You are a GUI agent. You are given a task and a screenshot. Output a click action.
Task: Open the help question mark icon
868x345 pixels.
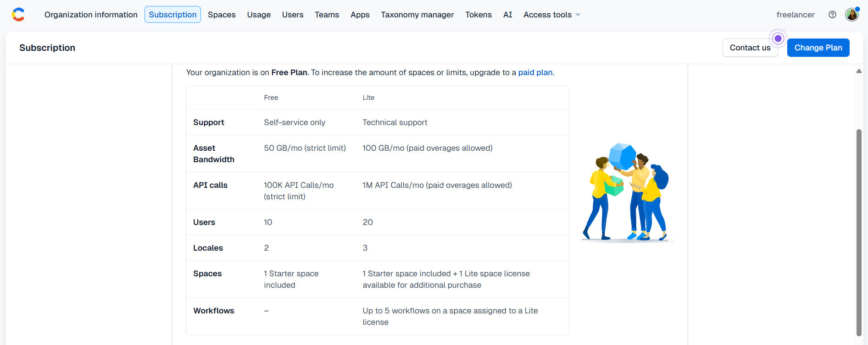832,15
